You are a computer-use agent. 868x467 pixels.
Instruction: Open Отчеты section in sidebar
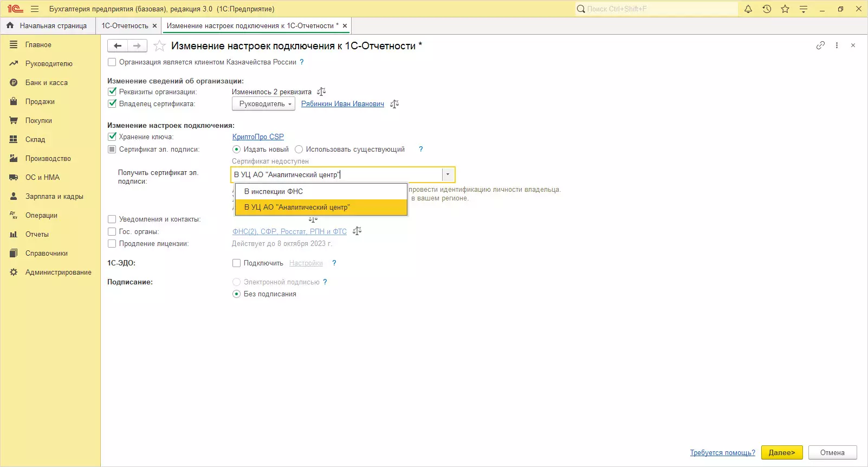[50, 235]
